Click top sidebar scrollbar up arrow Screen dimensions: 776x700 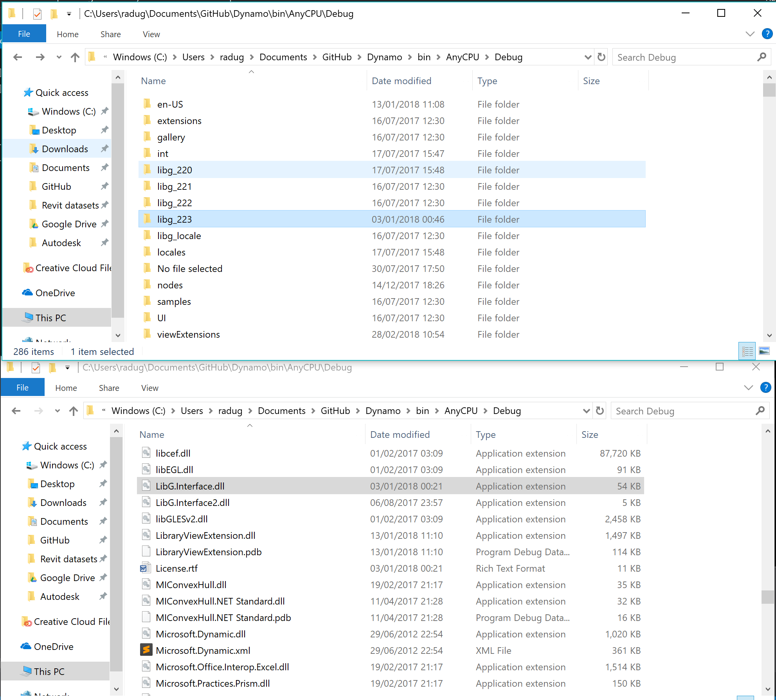tap(118, 78)
